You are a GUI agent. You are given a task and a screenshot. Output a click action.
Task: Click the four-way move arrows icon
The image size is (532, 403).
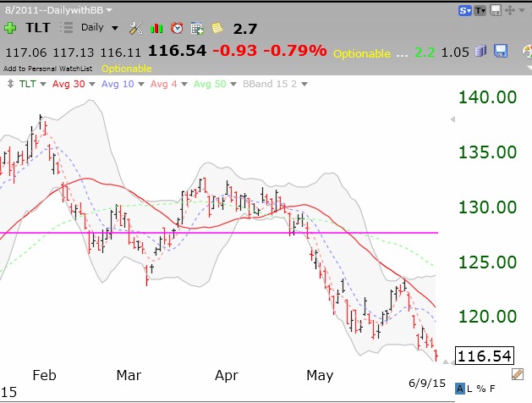tap(510, 10)
